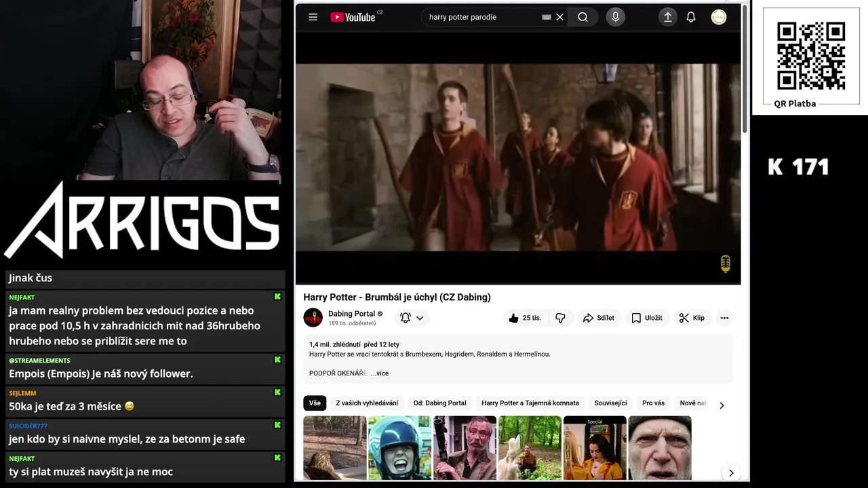The height and width of the screenshot is (488, 868).
Task: Click the video player to pause
Action: (518, 157)
